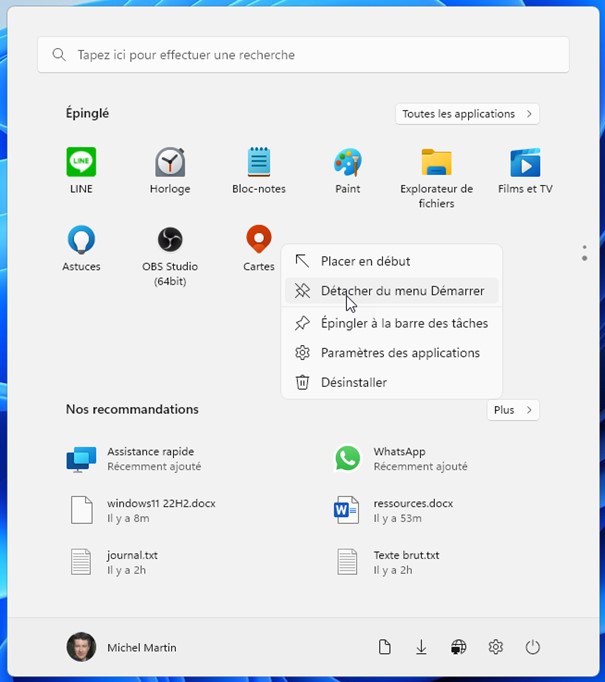The width and height of the screenshot is (605, 682).
Task: Click the power button icon
Action: (x=532, y=647)
